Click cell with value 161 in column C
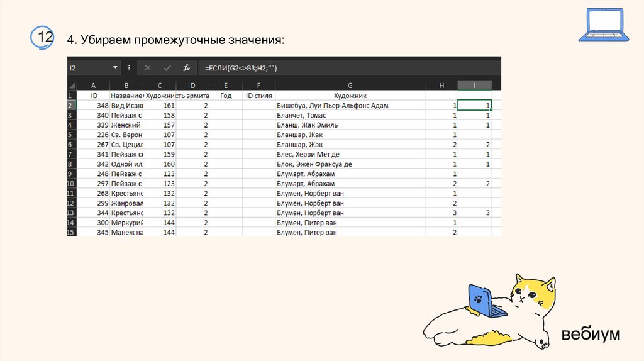This screenshot has width=644, height=361. pos(160,106)
